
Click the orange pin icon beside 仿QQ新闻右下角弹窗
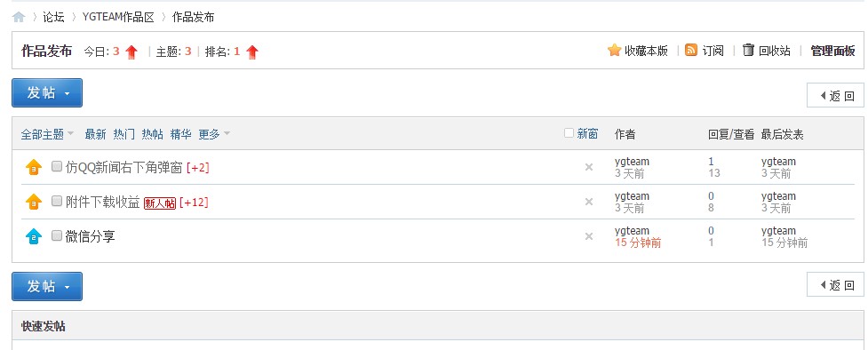(34, 167)
